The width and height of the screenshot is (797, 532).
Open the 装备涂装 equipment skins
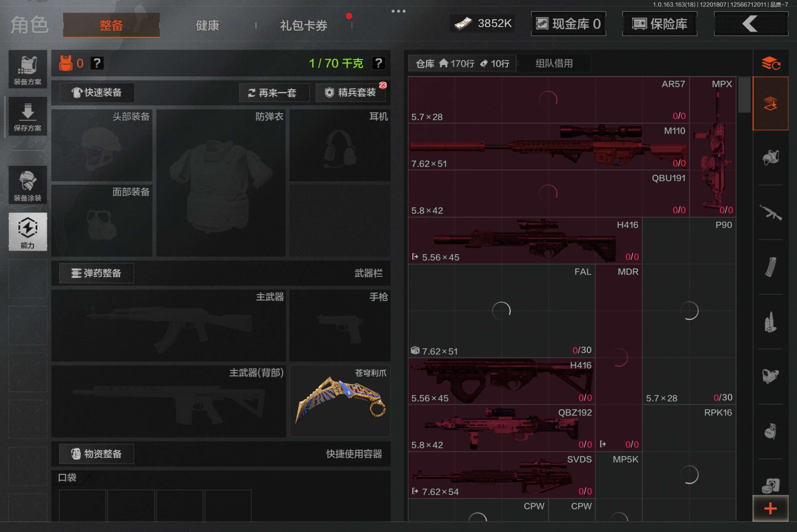pos(27,185)
